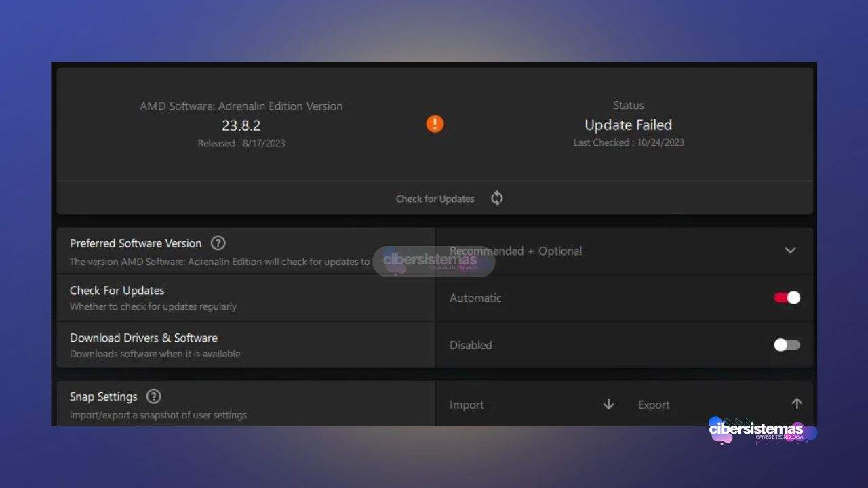The image size is (868, 488).
Task: Click the Export up arrow icon
Action: click(x=797, y=404)
